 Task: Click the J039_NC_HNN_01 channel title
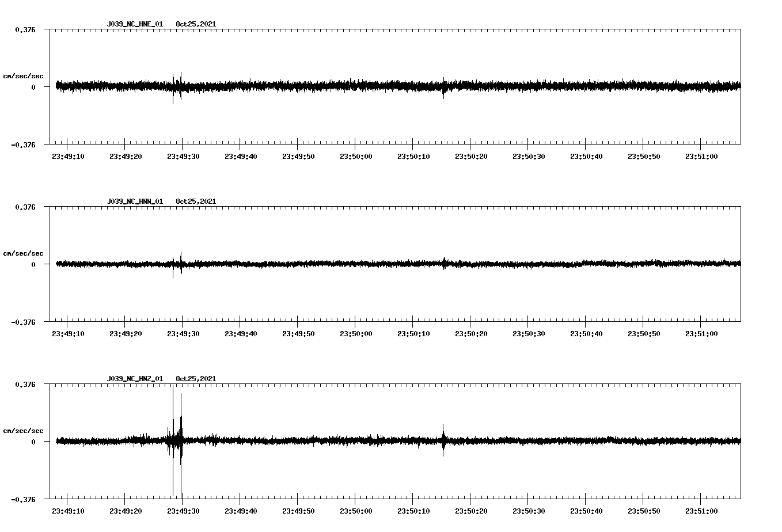coord(135,202)
